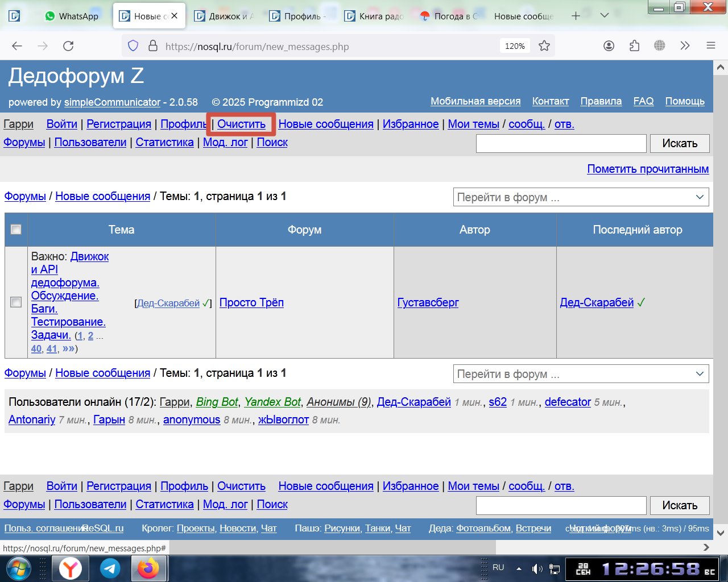Image resolution: width=728 pixels, height=582 pixels.
Task: Click the tracking protection shield icon
Action: tap(133, 46)
